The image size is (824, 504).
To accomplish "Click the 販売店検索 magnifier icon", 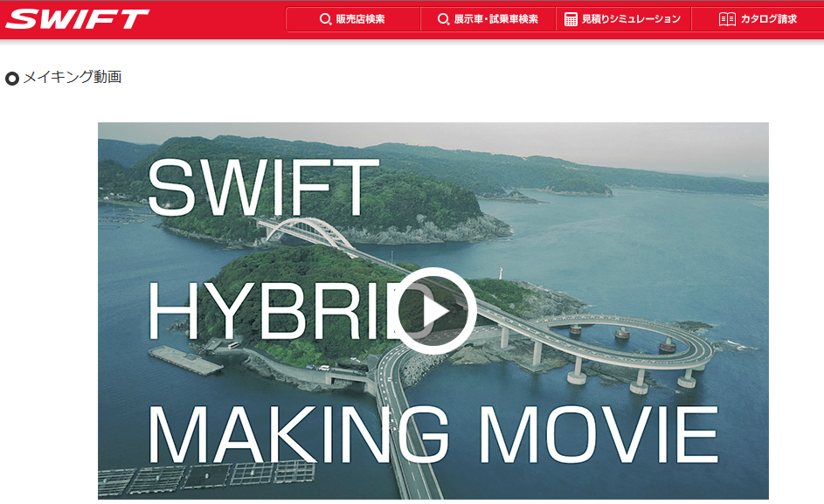I will tap(325, 19).
